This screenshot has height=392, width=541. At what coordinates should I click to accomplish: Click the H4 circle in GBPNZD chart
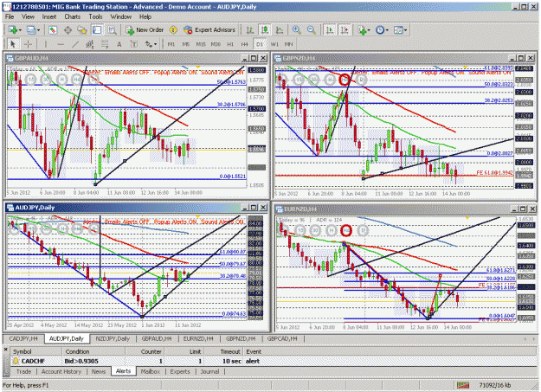pos(345,80)
